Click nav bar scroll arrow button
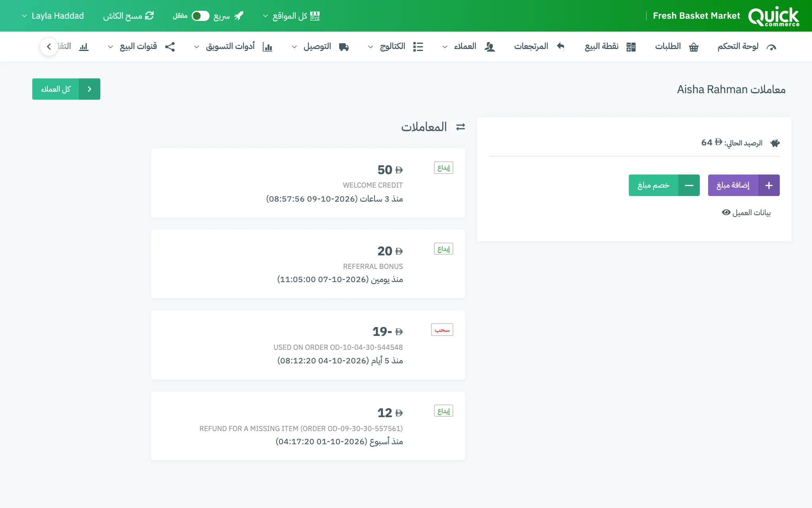 (49, 47)
